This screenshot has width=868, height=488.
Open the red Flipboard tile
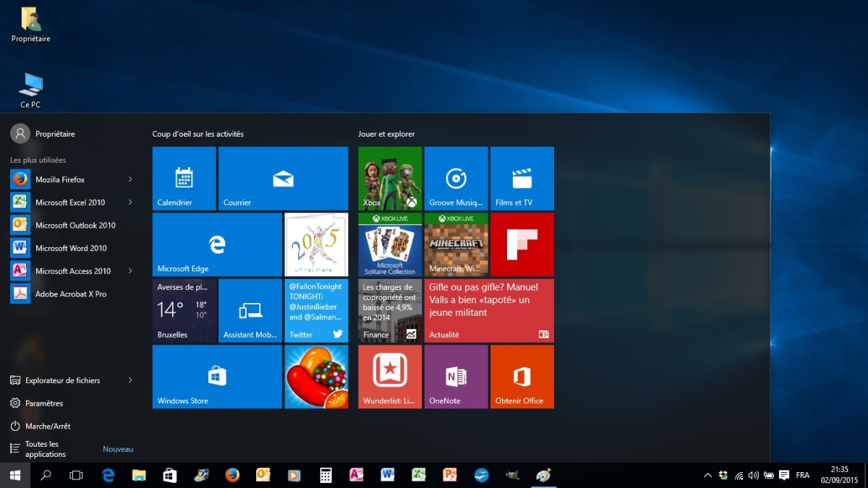click(522, 244)
